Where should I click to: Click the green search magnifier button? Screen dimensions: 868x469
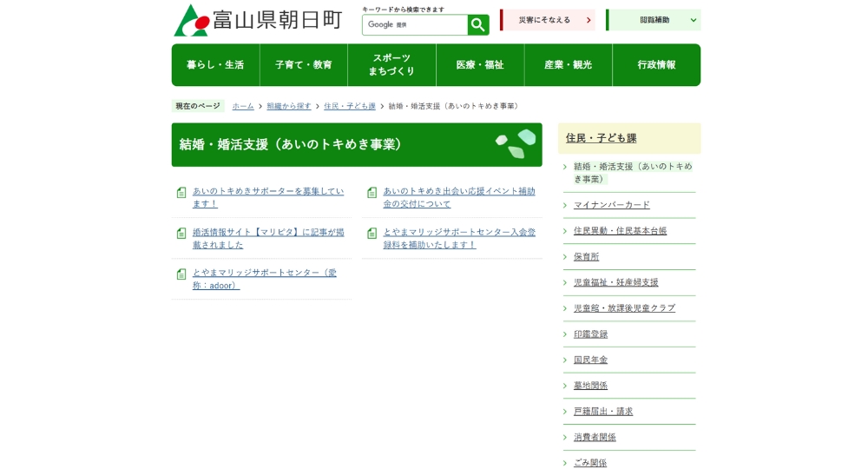(x=478, y=25)
